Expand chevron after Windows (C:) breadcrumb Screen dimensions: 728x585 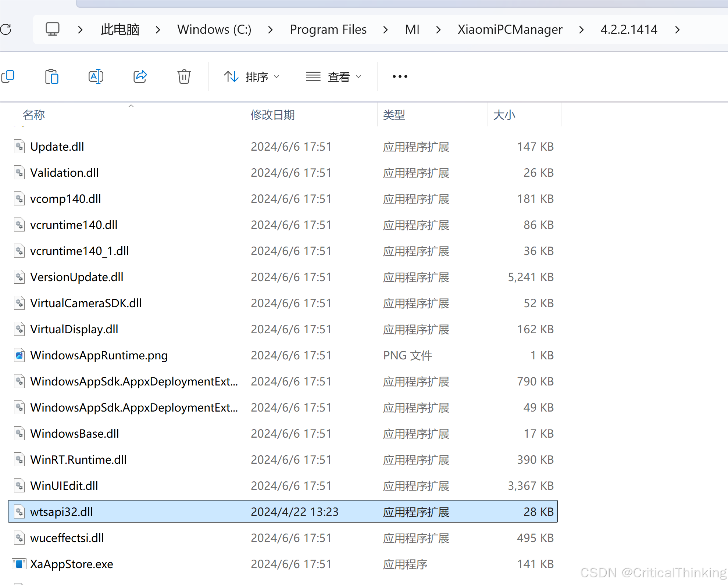coord(271,29)
